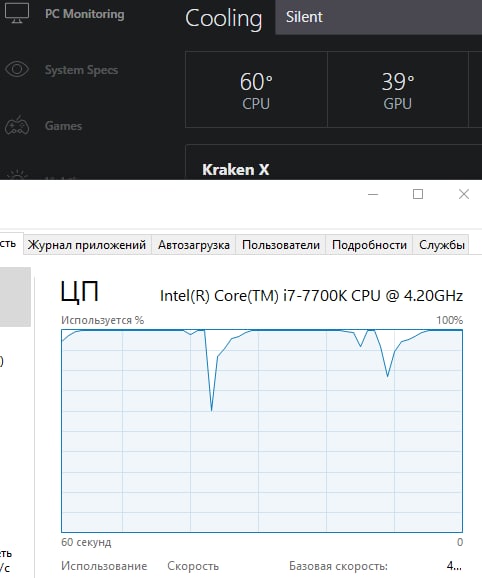Click the ЦП heading
The width and height of the screenshot is (482, 578).
[80, 292]
